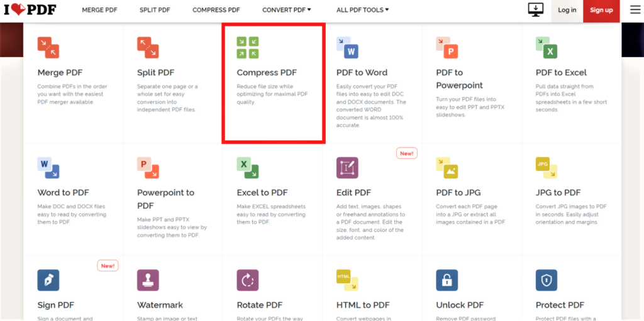Click the 'Make EXCEL spreadsheets easy to read' description

click(x=271, y=214)
